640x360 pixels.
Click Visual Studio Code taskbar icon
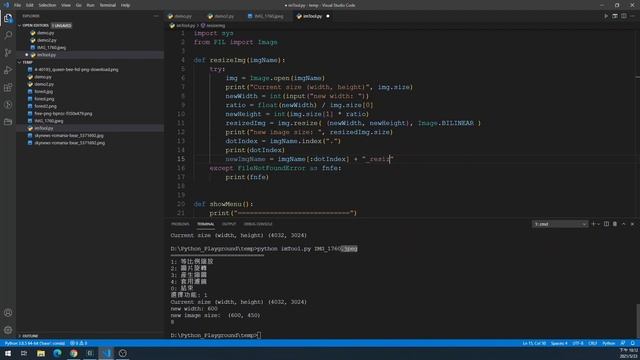[x=106, y=353]
